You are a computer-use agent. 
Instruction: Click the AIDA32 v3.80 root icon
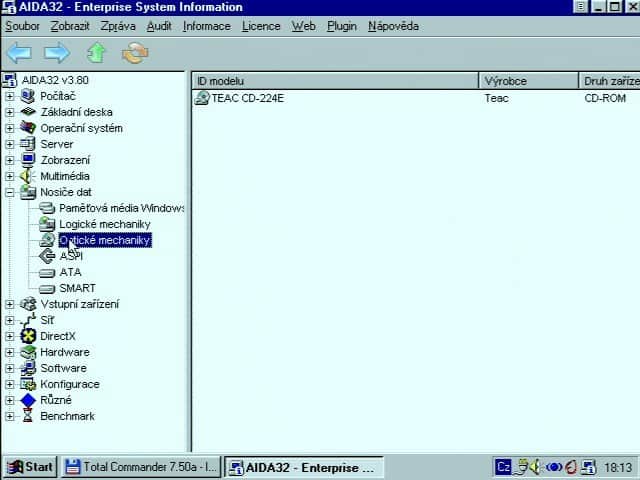click(x=9, y=80)
